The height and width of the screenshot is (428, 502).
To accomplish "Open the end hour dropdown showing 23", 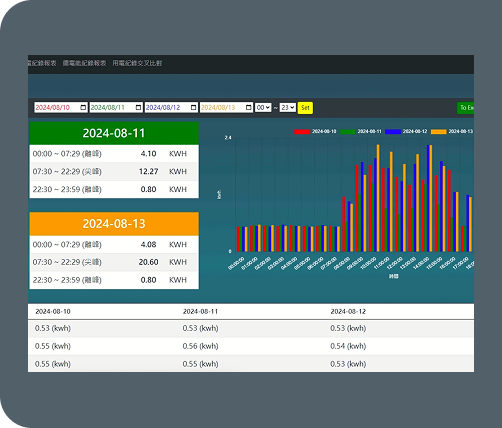I will coord(287,107).
